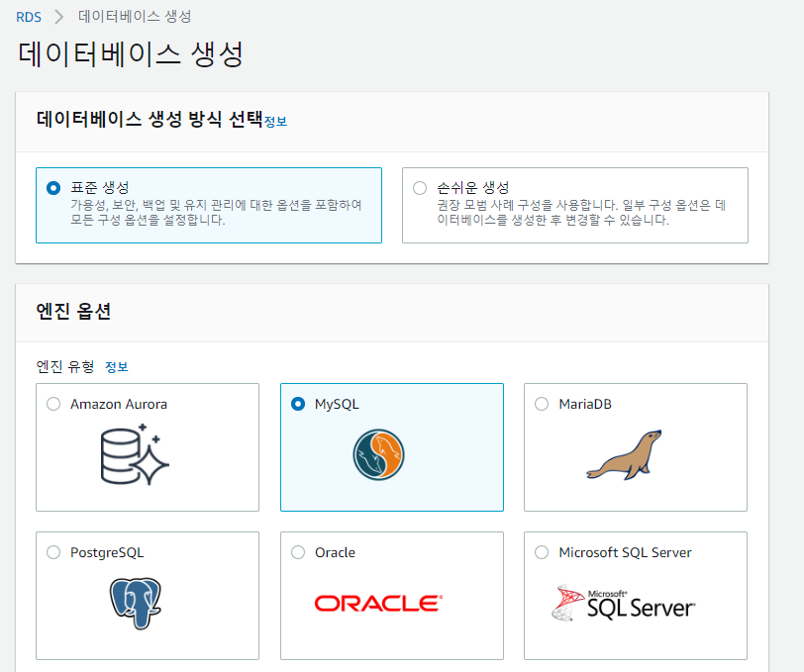This screenshot has height=672, width=804.
Task: Click the PostgreSQL label text
Action: tap(107, 552)
